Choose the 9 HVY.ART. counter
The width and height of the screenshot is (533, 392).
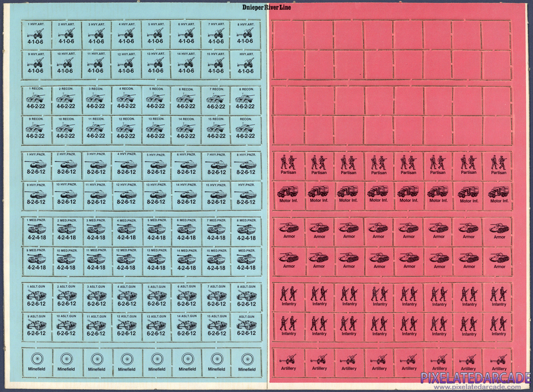(x=36, y=64)
